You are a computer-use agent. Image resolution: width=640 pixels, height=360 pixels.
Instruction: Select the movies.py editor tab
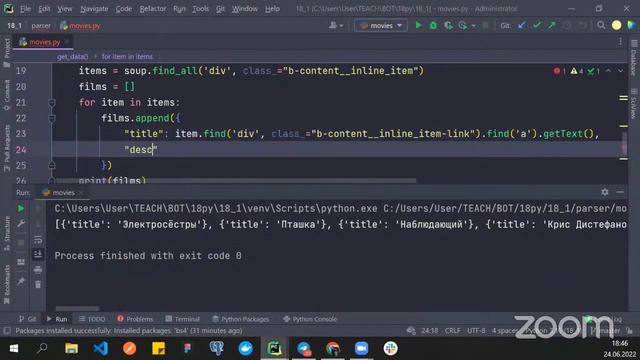44,42
